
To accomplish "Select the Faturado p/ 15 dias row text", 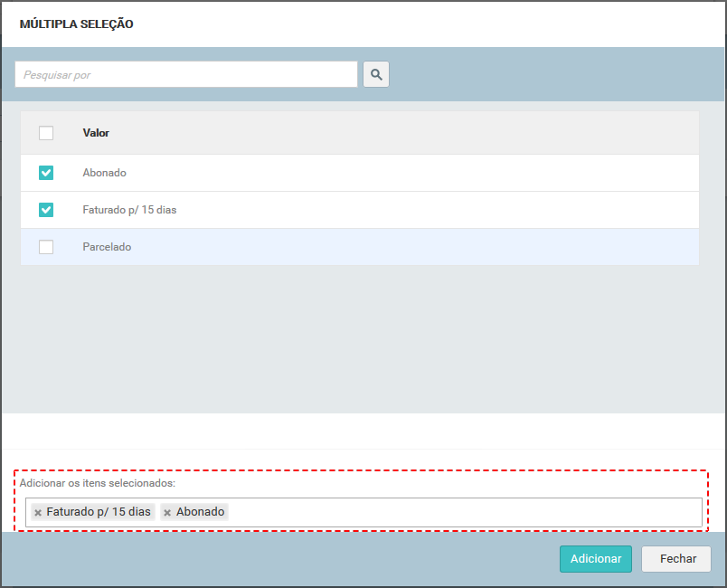I will 129,210.
